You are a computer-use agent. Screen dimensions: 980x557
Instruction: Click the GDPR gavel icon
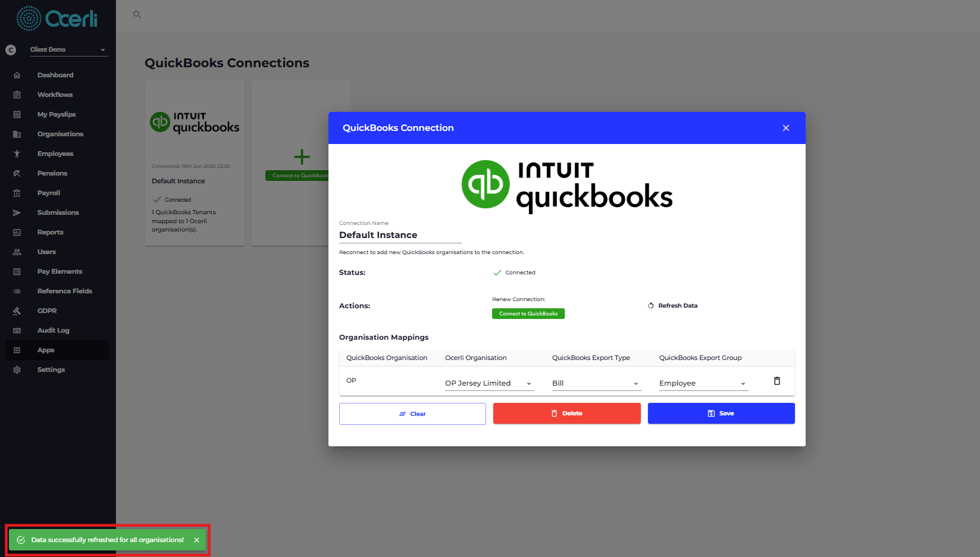[x=17, y=311]
